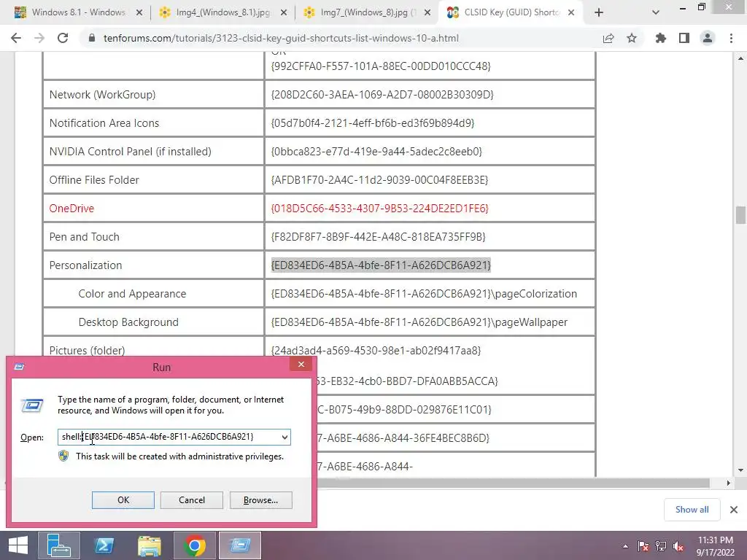Click the address bar URL
Image resolution: width=747 pixels, height=560 pixels.
[x=281, y=38]
